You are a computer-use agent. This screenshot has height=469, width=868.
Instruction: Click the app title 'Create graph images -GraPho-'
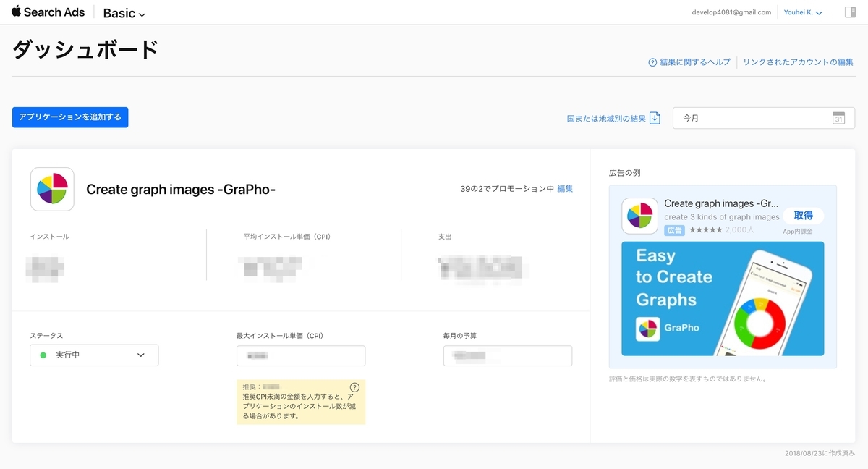[181, 190]
